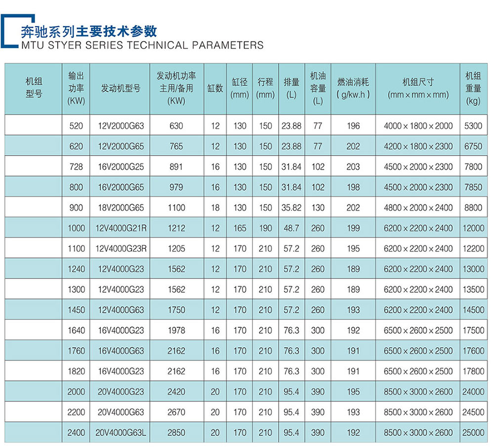Screen dimensions: 494x448
Task: Click the 发动机型号 column header
Action: click(121, 88)
